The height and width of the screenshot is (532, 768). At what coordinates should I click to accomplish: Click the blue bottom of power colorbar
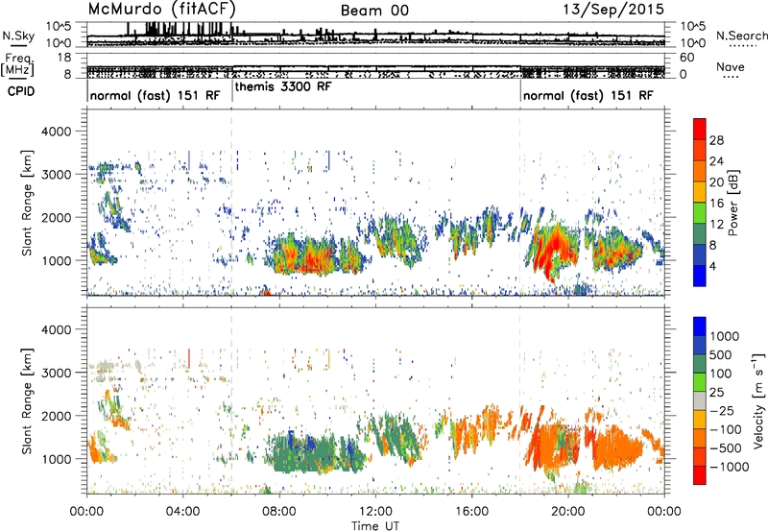700,276
